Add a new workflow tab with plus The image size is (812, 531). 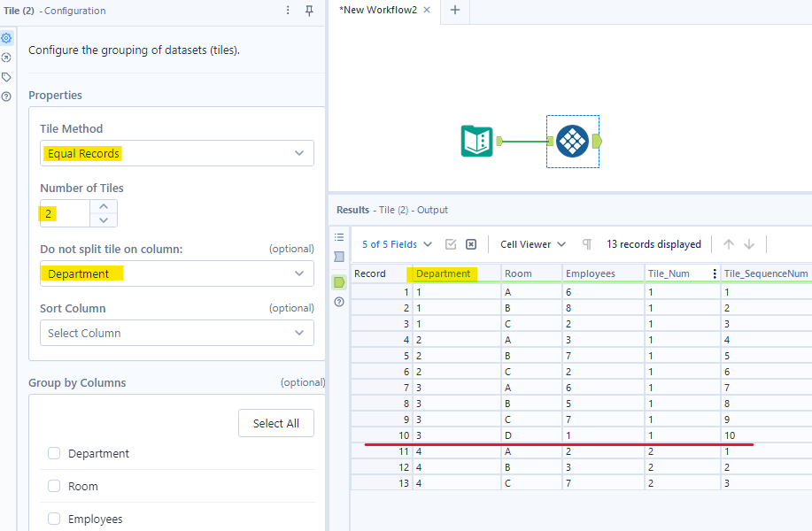tap(455, 10)
